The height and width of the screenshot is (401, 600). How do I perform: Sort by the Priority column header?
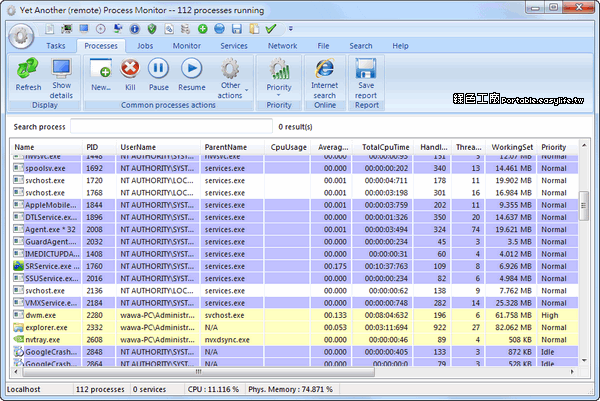coord(557,147)
